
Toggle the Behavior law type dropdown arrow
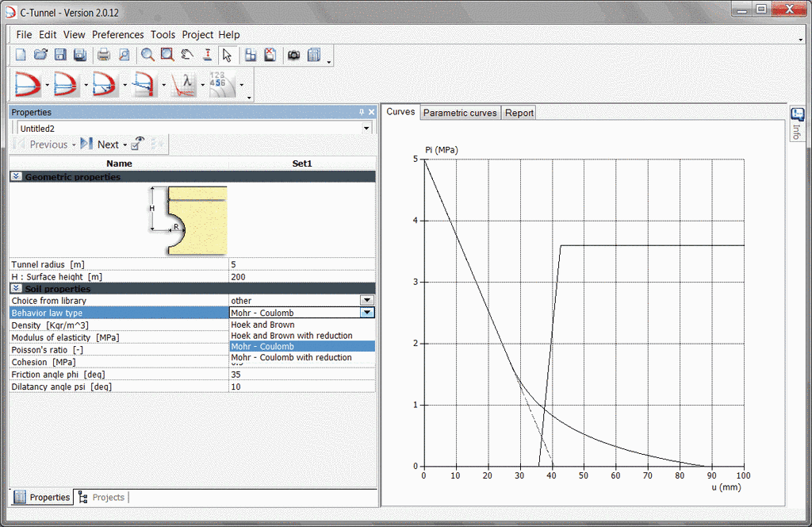(x=366, y=313)
